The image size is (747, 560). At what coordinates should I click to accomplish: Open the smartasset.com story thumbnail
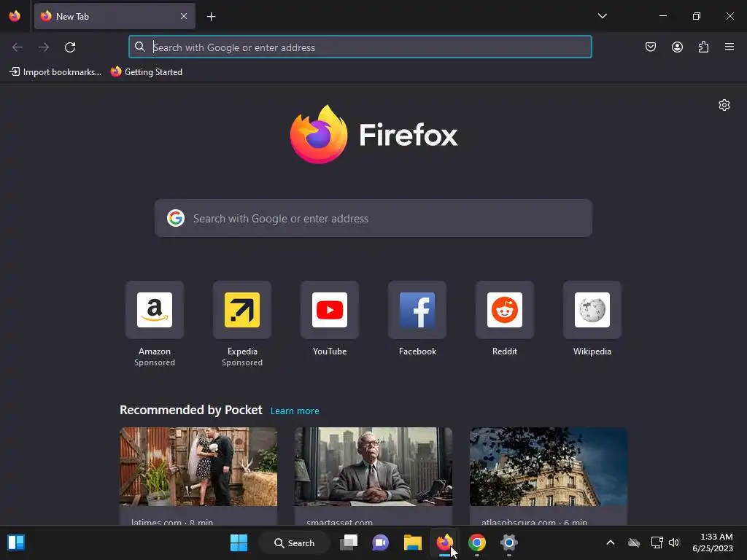coord(373,467)
